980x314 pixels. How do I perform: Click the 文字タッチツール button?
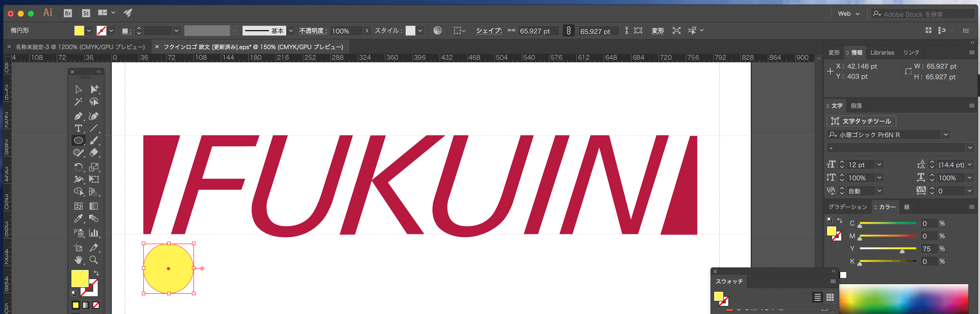(x=861, y=121)
